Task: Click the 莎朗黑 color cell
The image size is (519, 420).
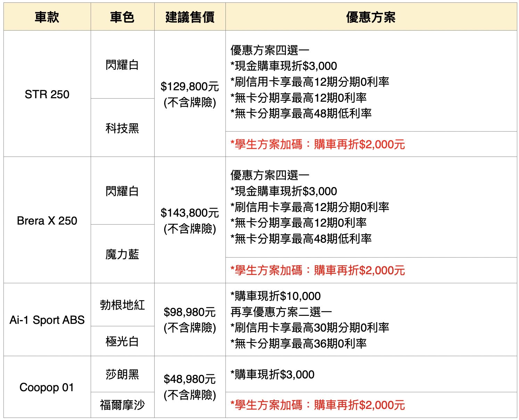Action: coord(122,374)
